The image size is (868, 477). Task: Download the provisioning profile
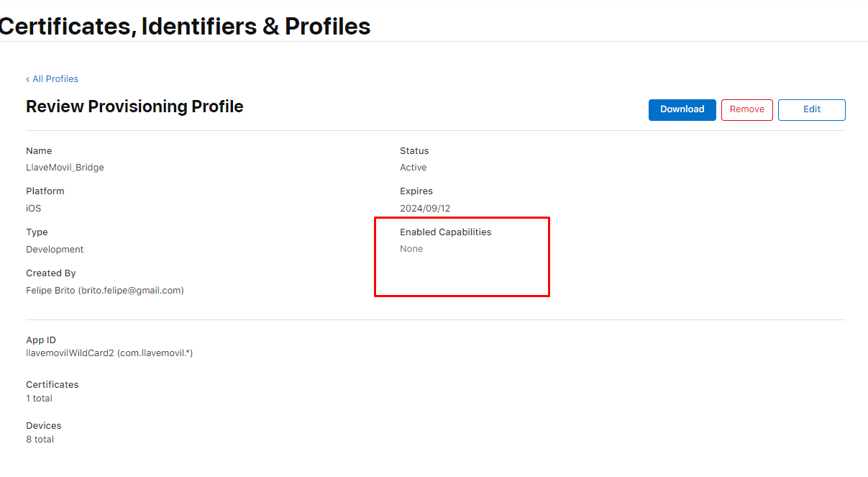coord(682,109)
